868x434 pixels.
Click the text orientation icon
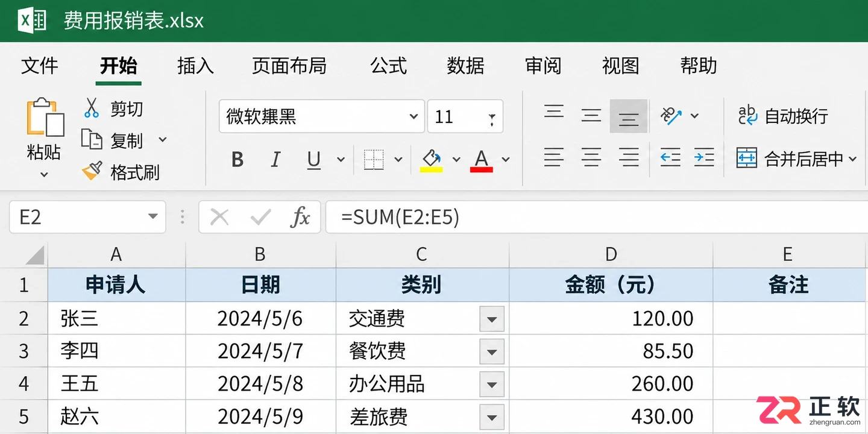(671, 115)
